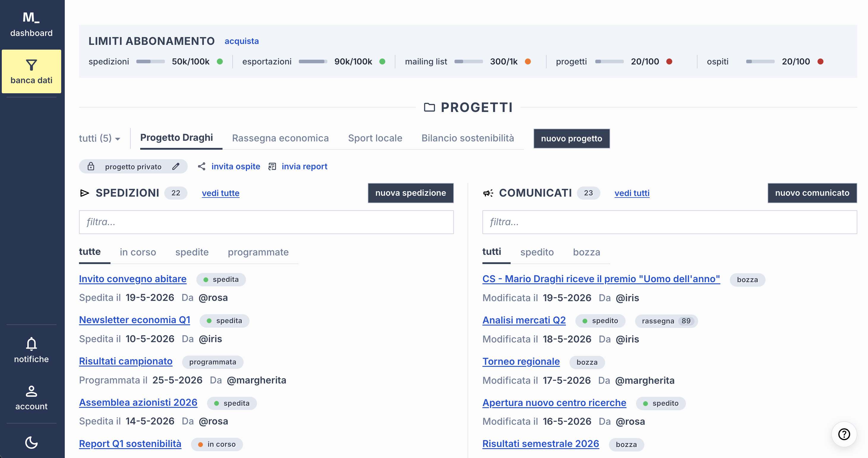Focus the Spedizioni filtra input field
The width and height of the screenshot is (868, 458).
pyautogui.click(x=266, y=222)
